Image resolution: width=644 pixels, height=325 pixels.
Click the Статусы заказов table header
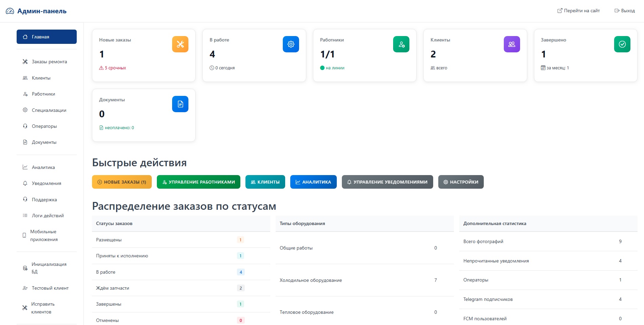181,223
